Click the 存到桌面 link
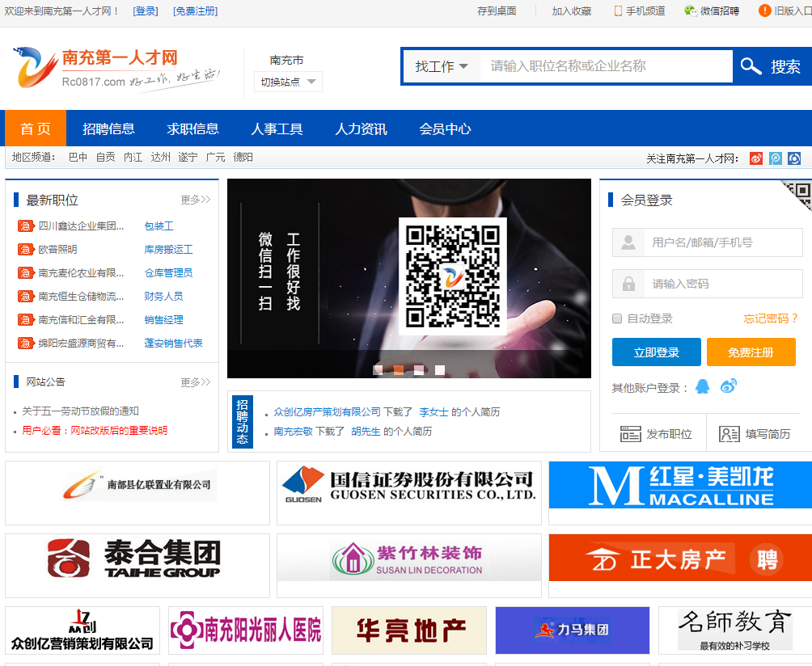Image resolution: width=812 pixels, height=666 pixels. click(497, 11)
